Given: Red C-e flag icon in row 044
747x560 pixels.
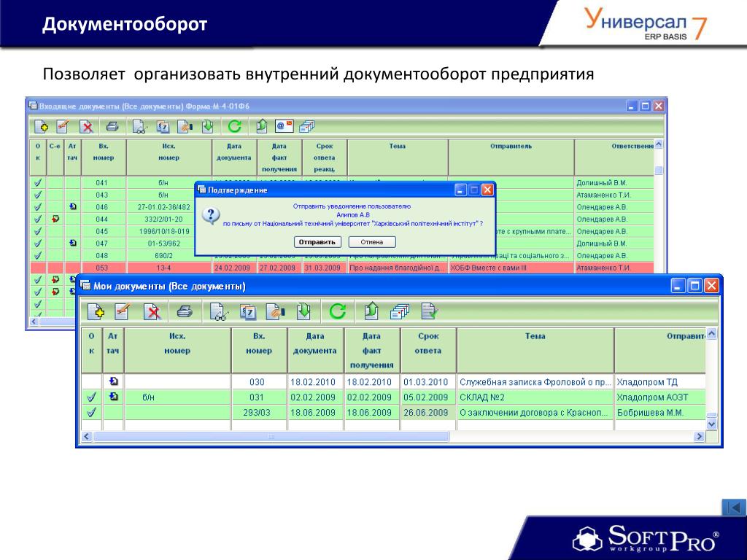Looking at the screenshot, I should click(x=55, y=219).
